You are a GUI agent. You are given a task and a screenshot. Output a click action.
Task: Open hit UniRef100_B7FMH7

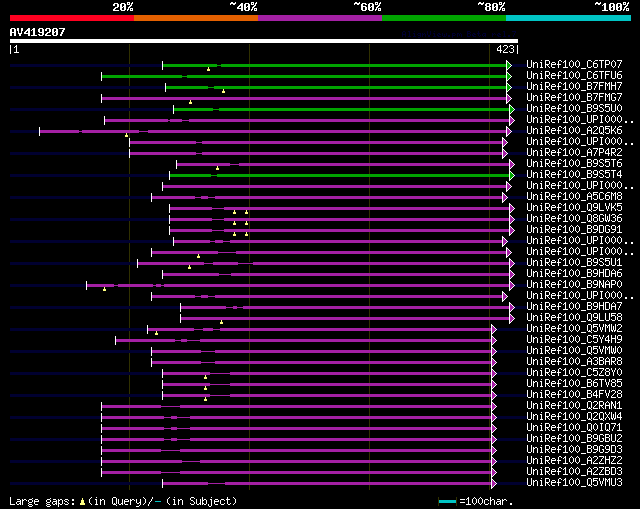click(x=574, y=87)
